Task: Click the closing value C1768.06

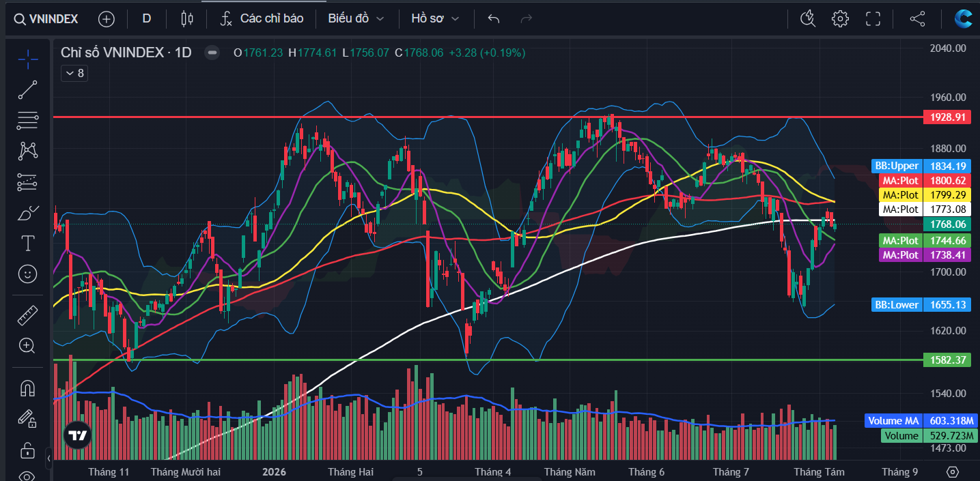Action: click(x=419, y=53)
